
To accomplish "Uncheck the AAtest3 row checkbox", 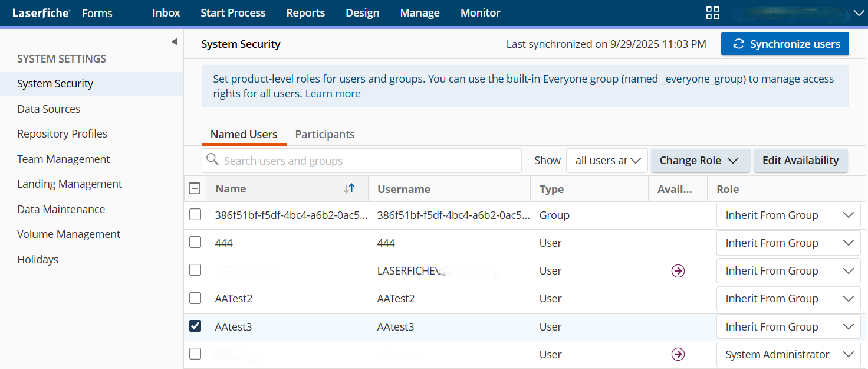I will tap(195, 326).
